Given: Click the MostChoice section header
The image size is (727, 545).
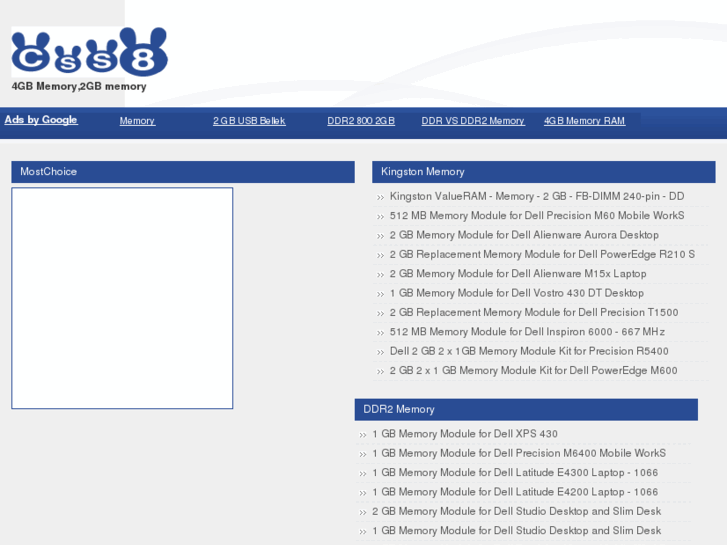Looking at the screenshot, I should pyautogui.click(x=183, y=172).
